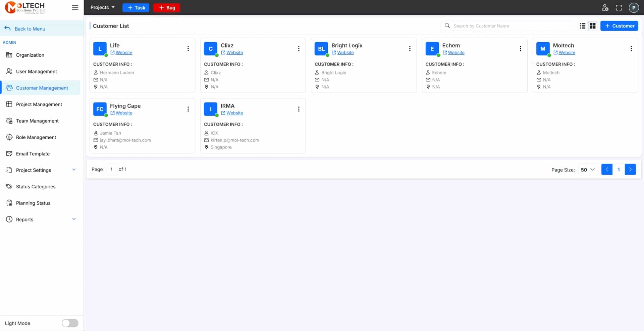
Task: Click the Bright Logix customer name
Action: 347,45
